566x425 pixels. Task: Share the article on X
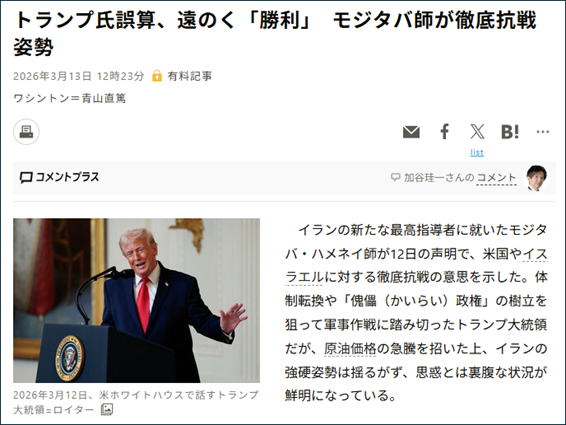(x=477, y=131)
